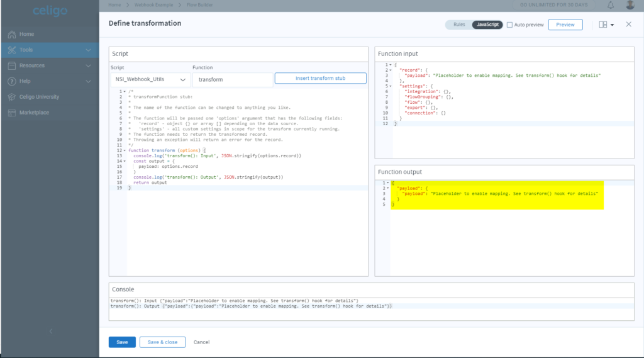The height and width of the screenshot is (358, 644).
Task: Click "integration" line in Function input
Action: 428,92
